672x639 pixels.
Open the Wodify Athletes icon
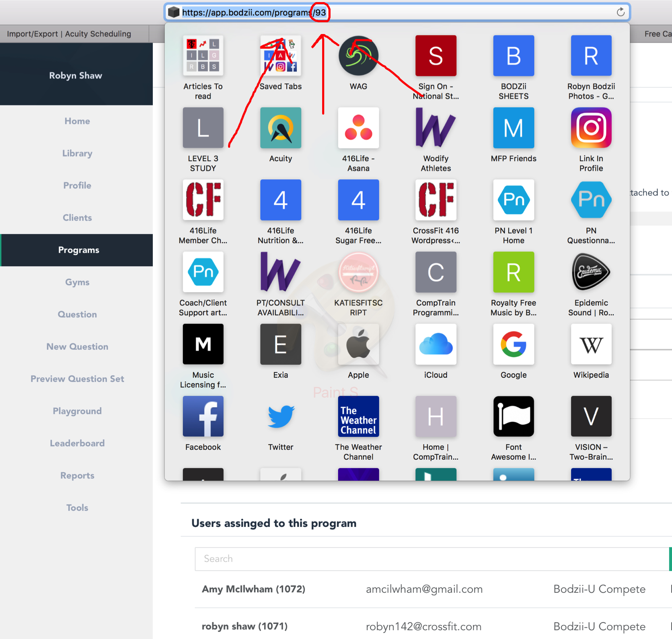(436, 128)
